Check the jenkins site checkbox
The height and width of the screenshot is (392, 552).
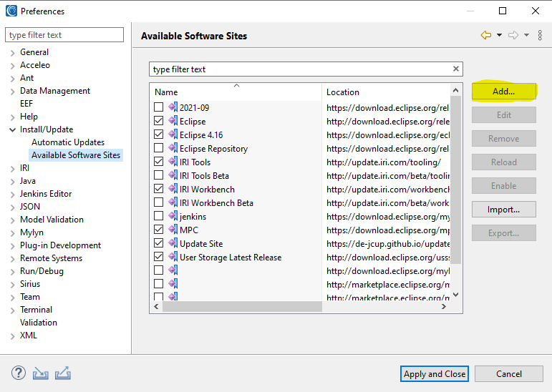(x=158, y=216)
